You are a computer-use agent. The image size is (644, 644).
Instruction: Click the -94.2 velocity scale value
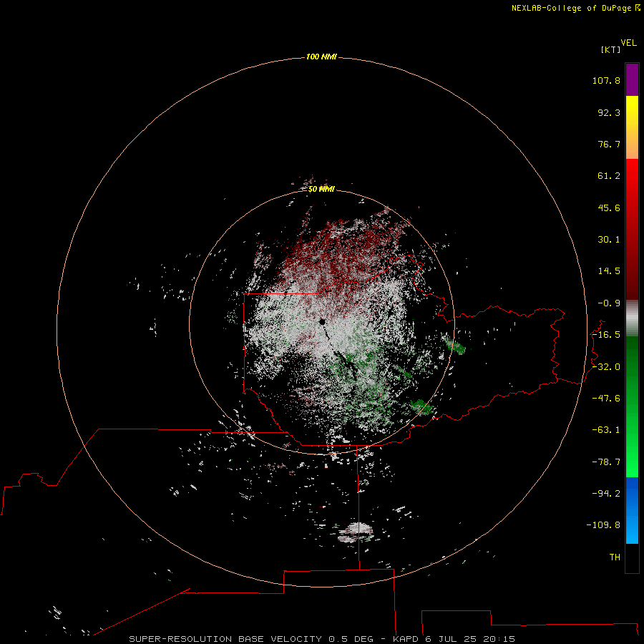tap(606, 493)
